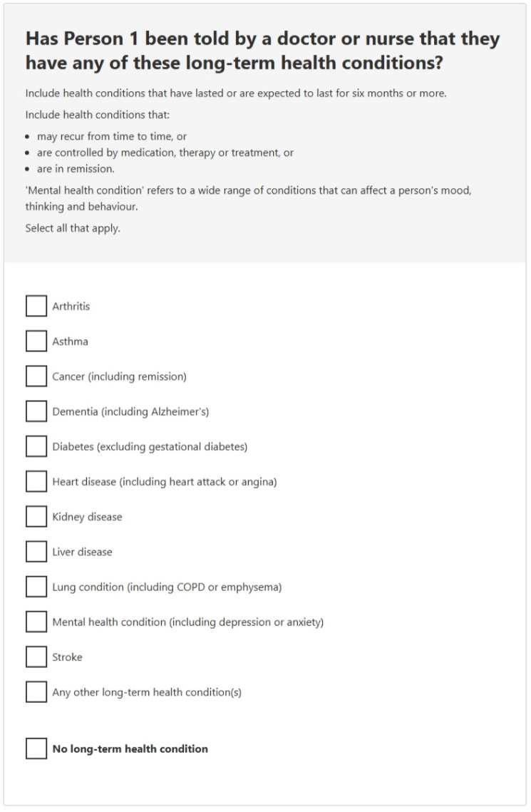The height and width of the screenshot is (812, 531).
Task: Click the bold No long-term health condition label
Action: (x=130, y=749)
